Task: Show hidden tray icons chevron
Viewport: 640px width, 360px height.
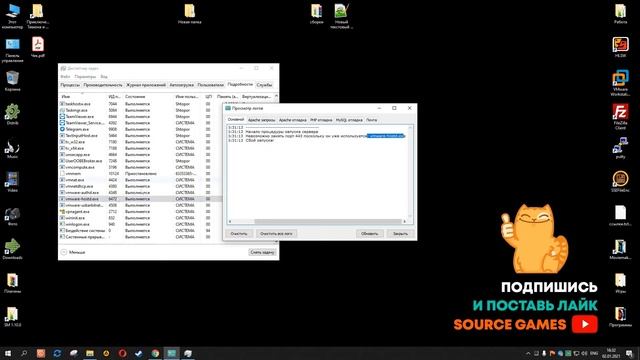Action: 528,353
